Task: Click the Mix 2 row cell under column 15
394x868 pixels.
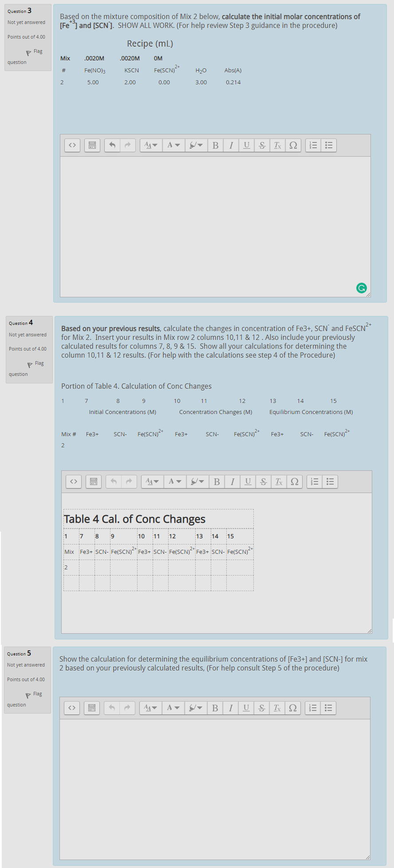Action: pos(240,567)
